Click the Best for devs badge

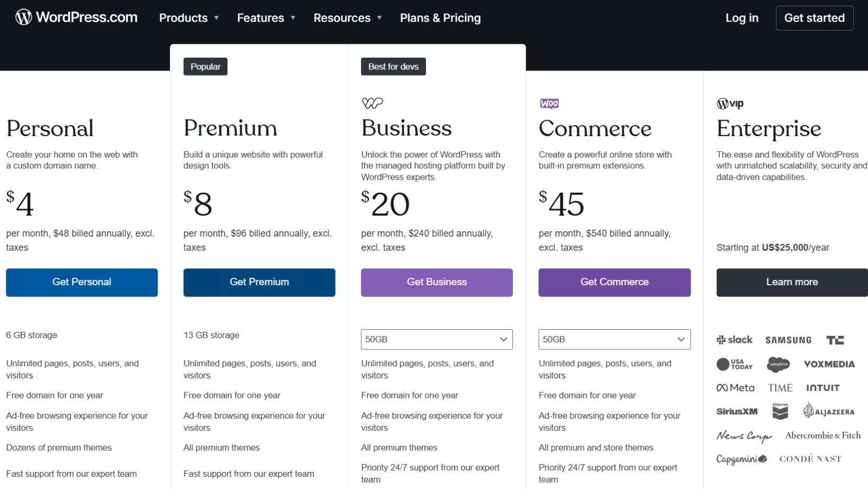[x=393, y=66]
